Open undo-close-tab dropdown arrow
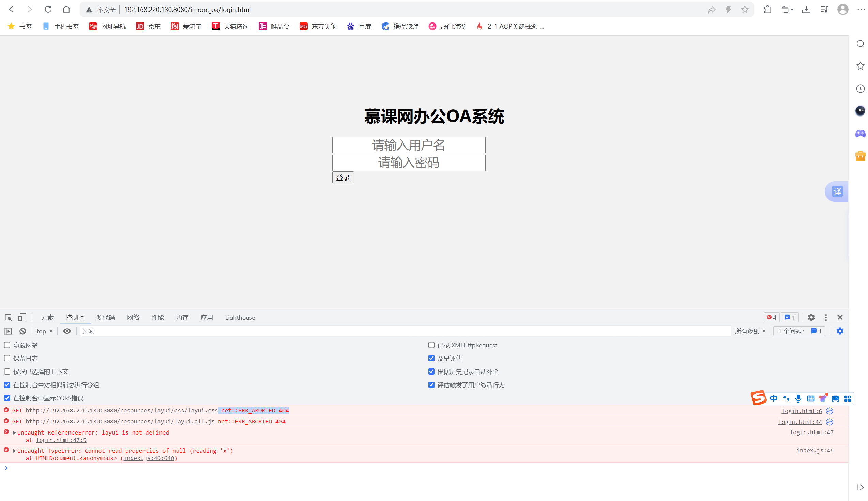The image size is (868, 501). (792, 10)
